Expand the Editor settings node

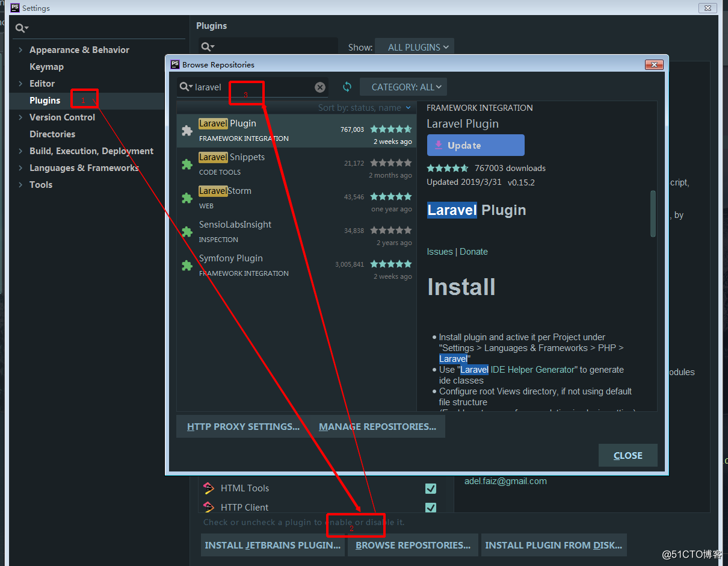point(20,84)
